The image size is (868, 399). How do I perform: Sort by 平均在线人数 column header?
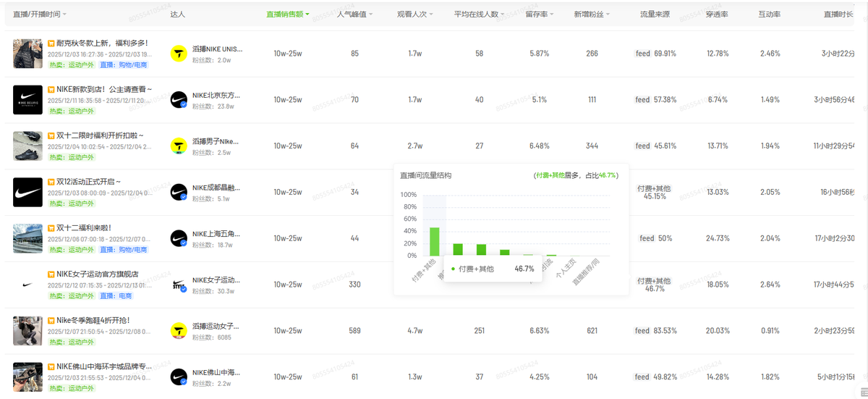pyautogui.click(x=480, y=14)
